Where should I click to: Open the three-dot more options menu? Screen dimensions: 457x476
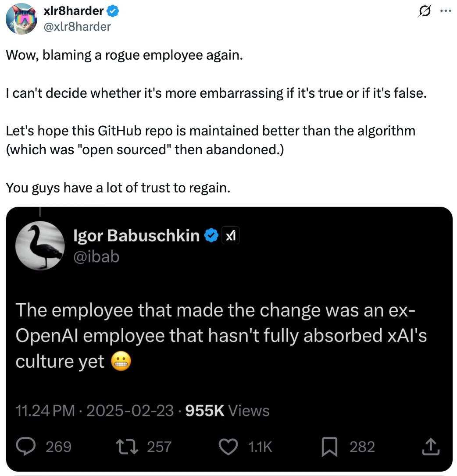point(446,11)
